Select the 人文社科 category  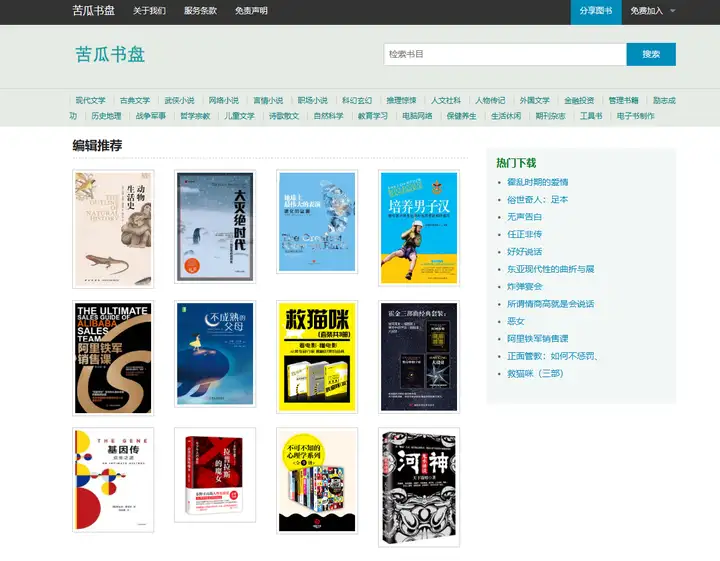coord(446,100)
